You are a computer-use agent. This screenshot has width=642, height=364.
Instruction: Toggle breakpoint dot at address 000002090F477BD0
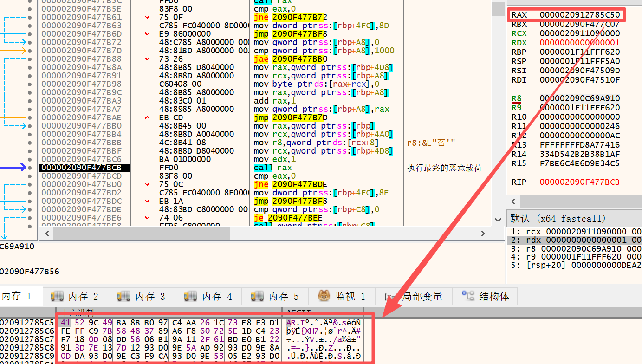(x=30, y=184)
